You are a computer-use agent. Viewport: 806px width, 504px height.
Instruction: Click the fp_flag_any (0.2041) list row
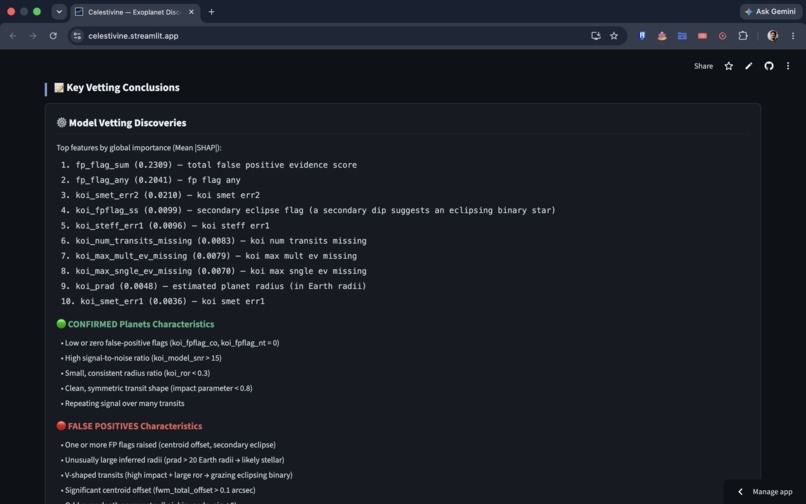click(151, 180)
